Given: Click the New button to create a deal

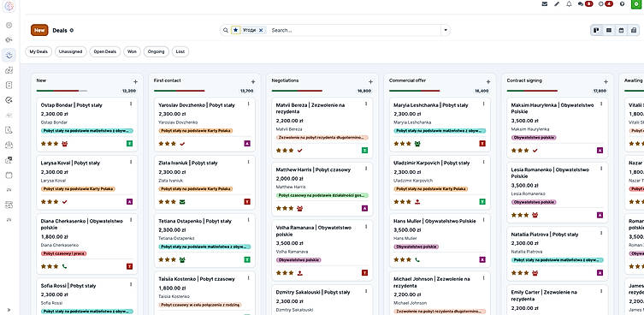Looking at the screenshot, I should pyautogui.click(x=39, y=30).
